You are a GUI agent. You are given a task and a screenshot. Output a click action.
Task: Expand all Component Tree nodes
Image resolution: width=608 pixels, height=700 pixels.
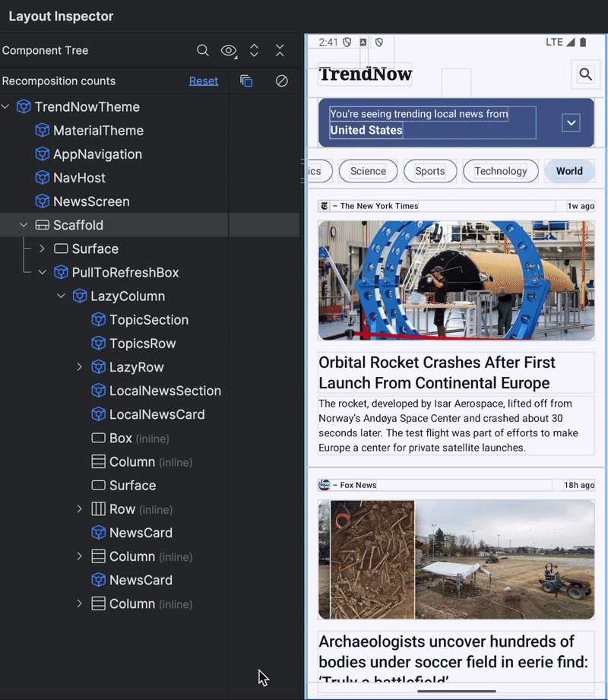coord(254,50)
